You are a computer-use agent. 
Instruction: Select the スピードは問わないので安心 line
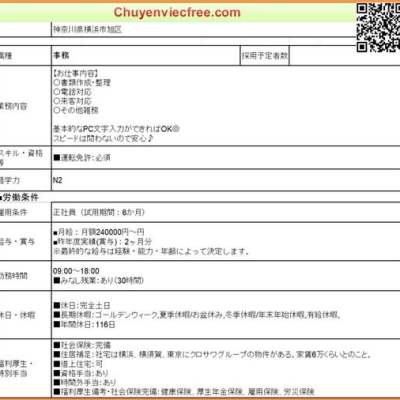[103, 138]
